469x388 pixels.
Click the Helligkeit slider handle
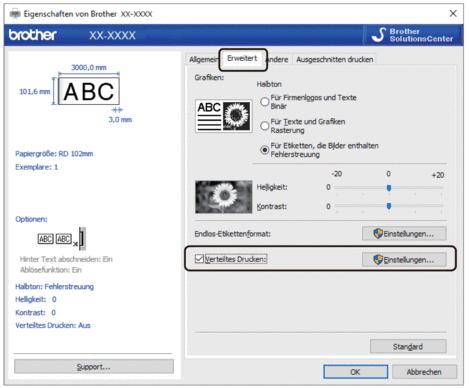click(x=389, y=188)
